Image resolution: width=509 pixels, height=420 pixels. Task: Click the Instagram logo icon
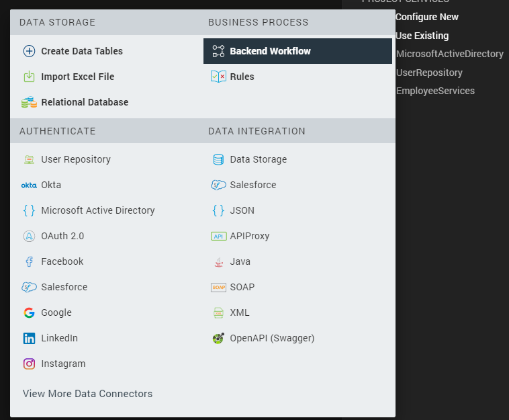click(29, 364)
